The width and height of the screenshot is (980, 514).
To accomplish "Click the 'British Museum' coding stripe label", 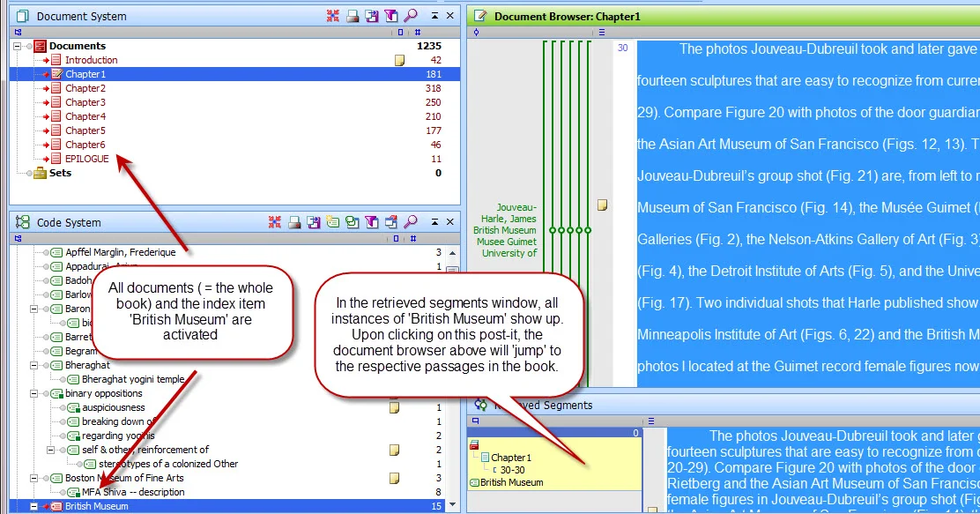I will (505, 230).
